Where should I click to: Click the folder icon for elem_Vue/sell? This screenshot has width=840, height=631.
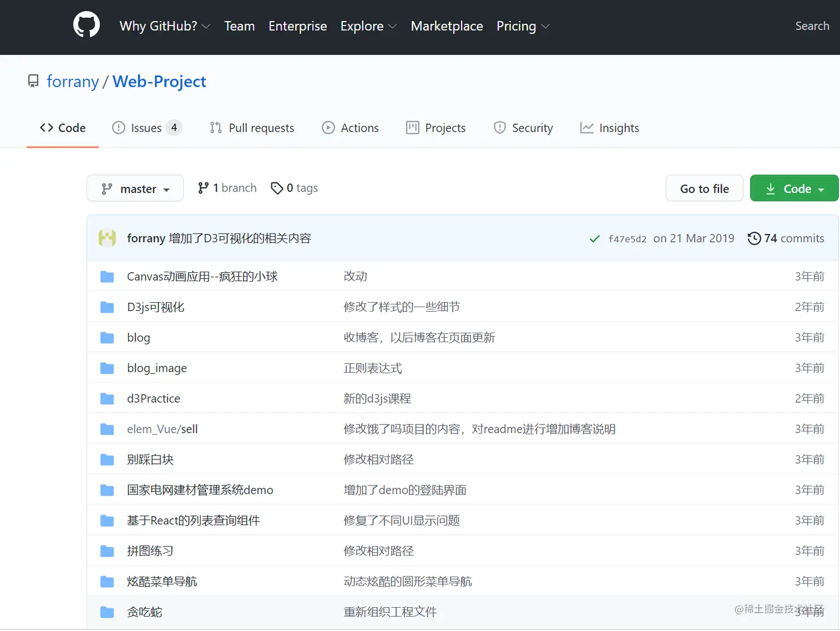pyautogui.click(x=107, y=429)
